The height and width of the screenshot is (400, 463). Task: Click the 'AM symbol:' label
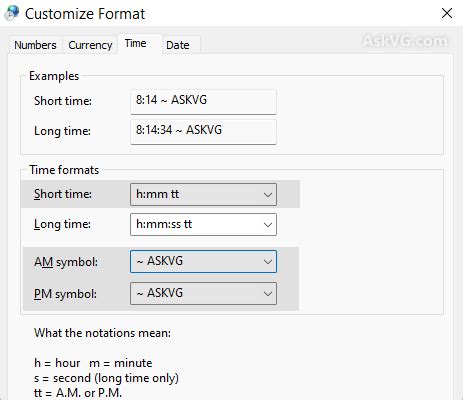coord(66,262)
